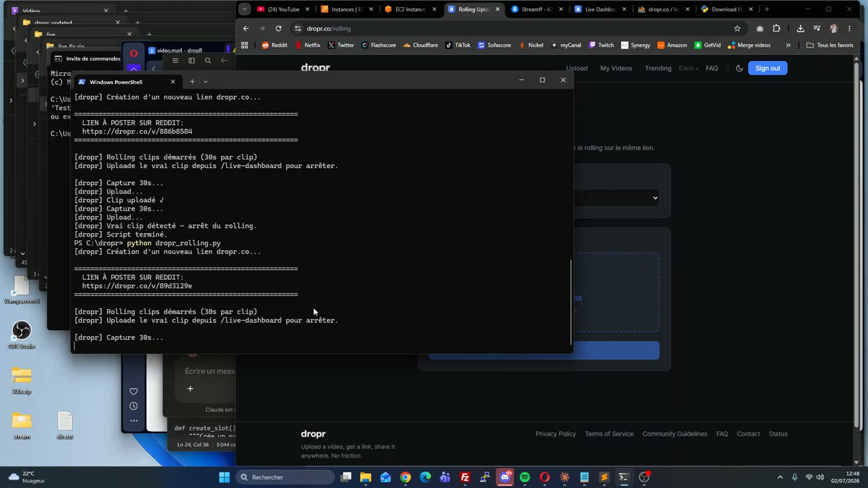Switch to the Live Dashboard tab
The image size is (868, 488).
tap(600, 9)
